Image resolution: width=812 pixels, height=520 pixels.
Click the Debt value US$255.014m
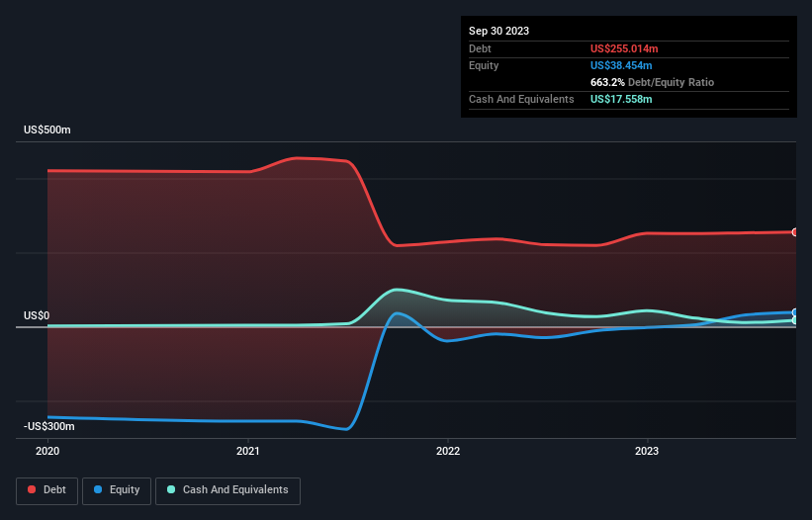tap(624, 48)
